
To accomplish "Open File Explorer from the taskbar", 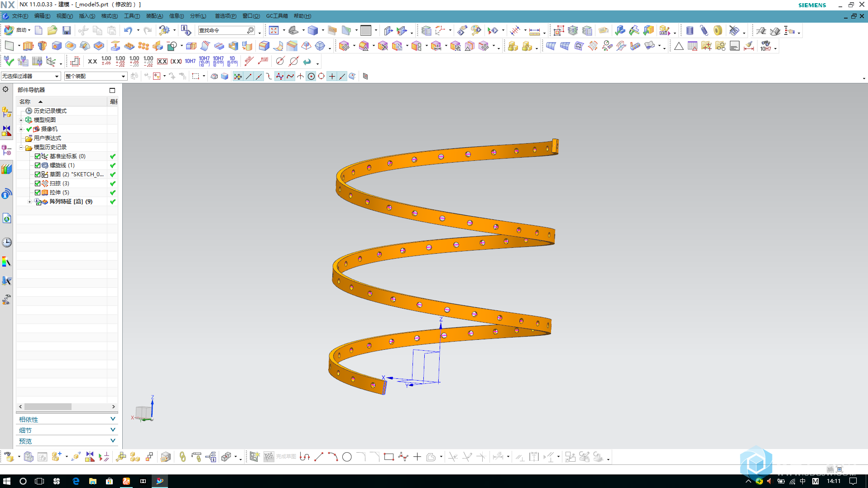I will click(92, 481).
